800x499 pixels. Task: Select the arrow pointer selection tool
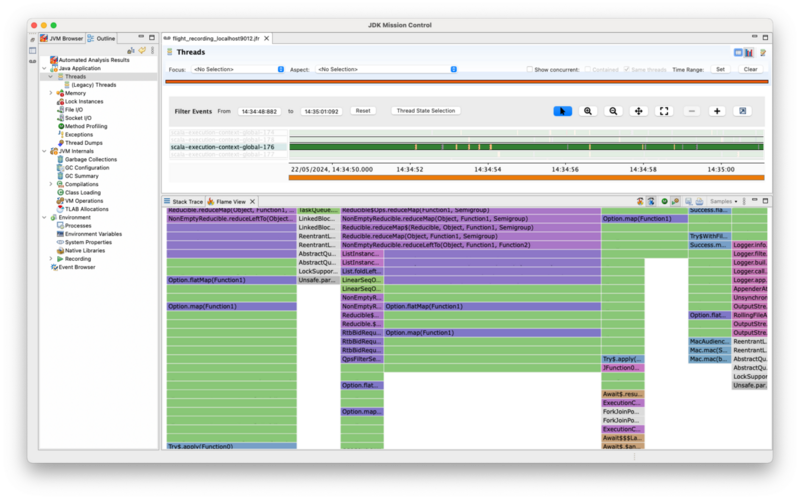562,111
